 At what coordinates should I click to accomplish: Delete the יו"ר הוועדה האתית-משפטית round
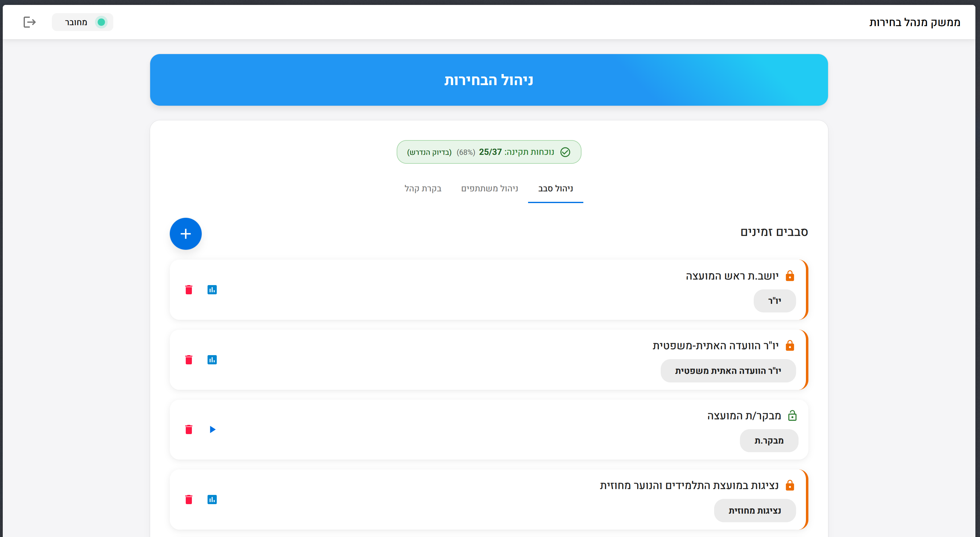click(189, 360)
